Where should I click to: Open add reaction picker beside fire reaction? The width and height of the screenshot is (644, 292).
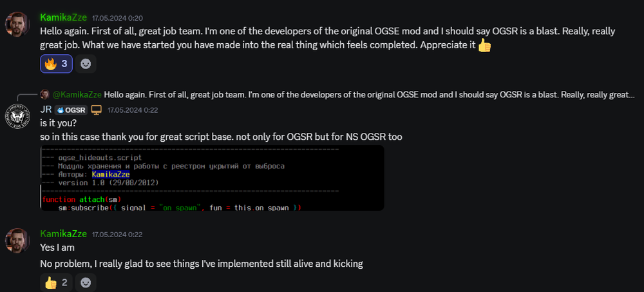(86, 64)
